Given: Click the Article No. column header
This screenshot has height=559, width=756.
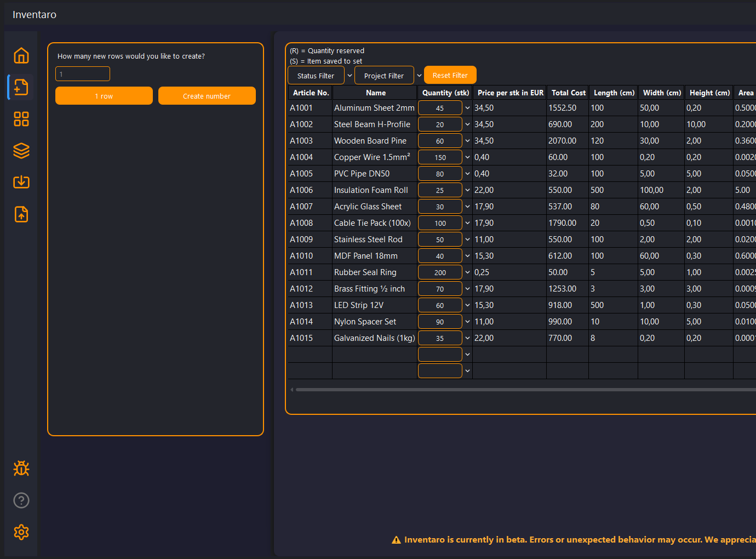Looking at the screenshot, I should pyautogui.click(x=310, y=93).
